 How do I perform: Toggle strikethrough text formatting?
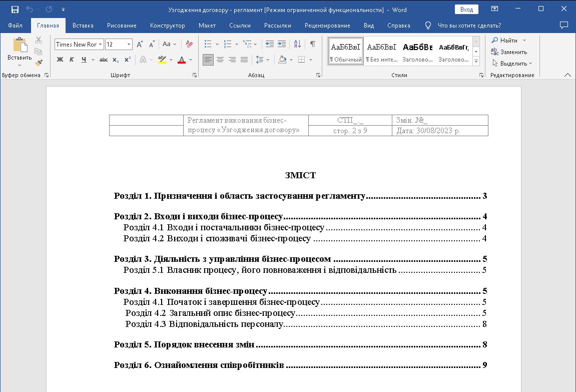[104, 60]
